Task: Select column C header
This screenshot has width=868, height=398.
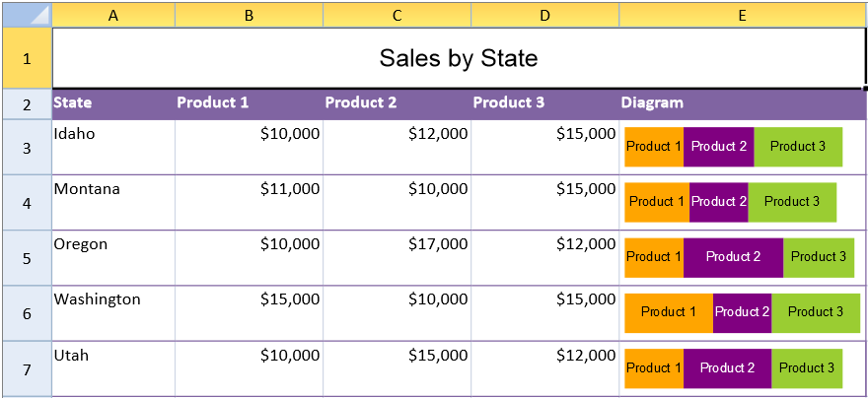Action: 397,16
